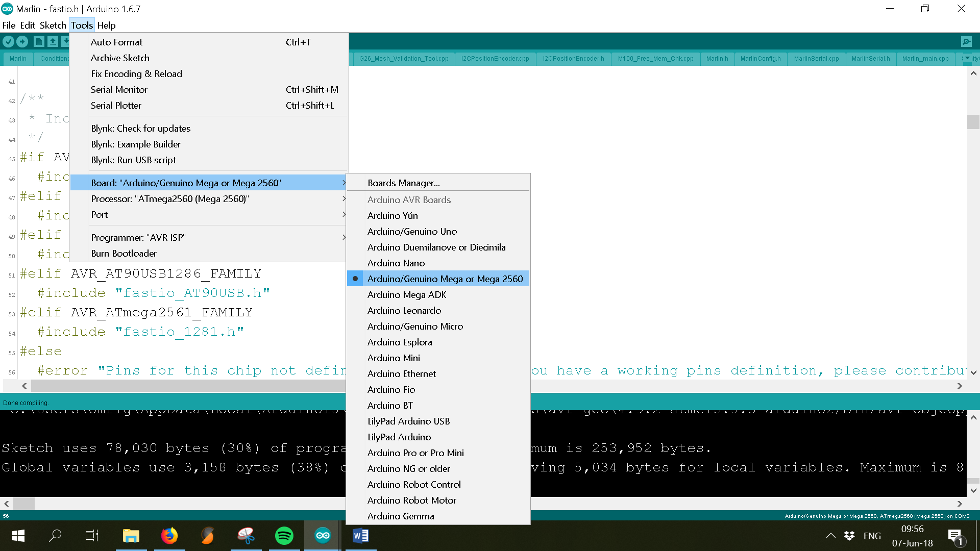Switch to Arduino taskbar icon
This screenshot has height=551, width=980.
(x=323, y=536)
